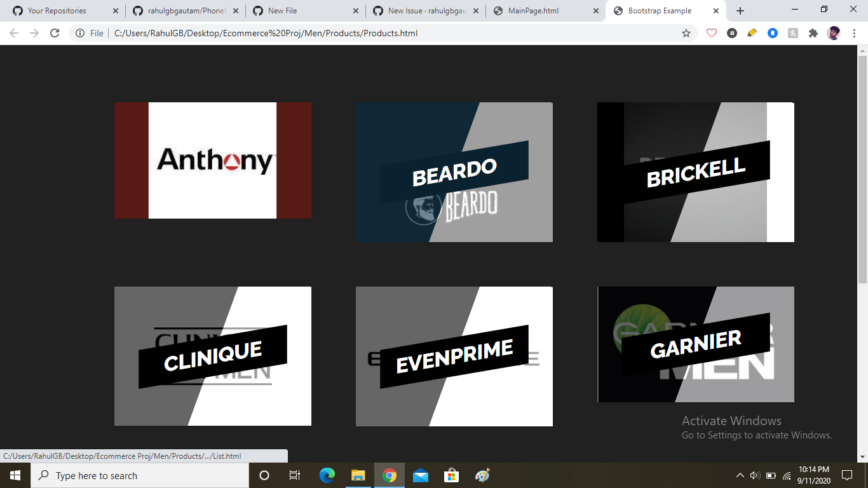The height and width of the screenshot is (488, 868).
Task: Click the scrollbar down arrow
Action: coord(862,456)
